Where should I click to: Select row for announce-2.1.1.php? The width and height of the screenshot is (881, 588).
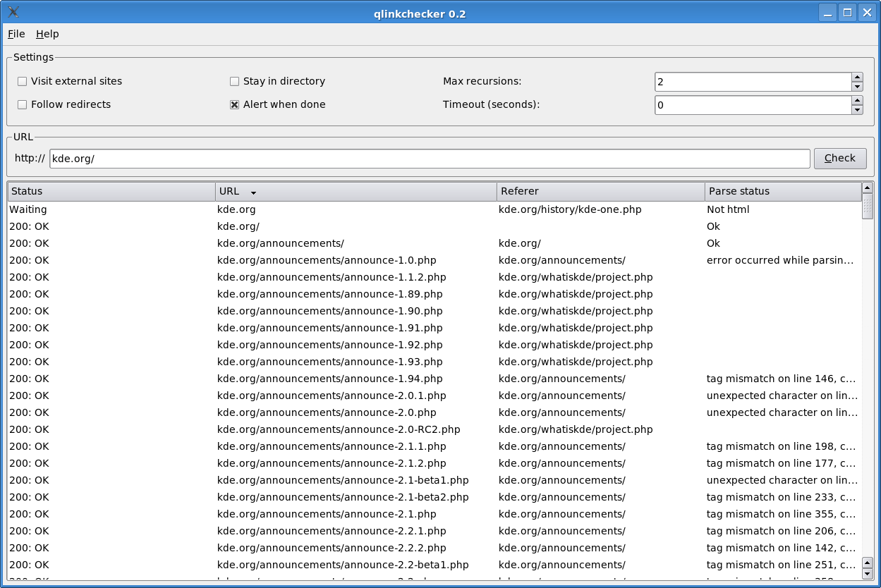tap(435, 446)
